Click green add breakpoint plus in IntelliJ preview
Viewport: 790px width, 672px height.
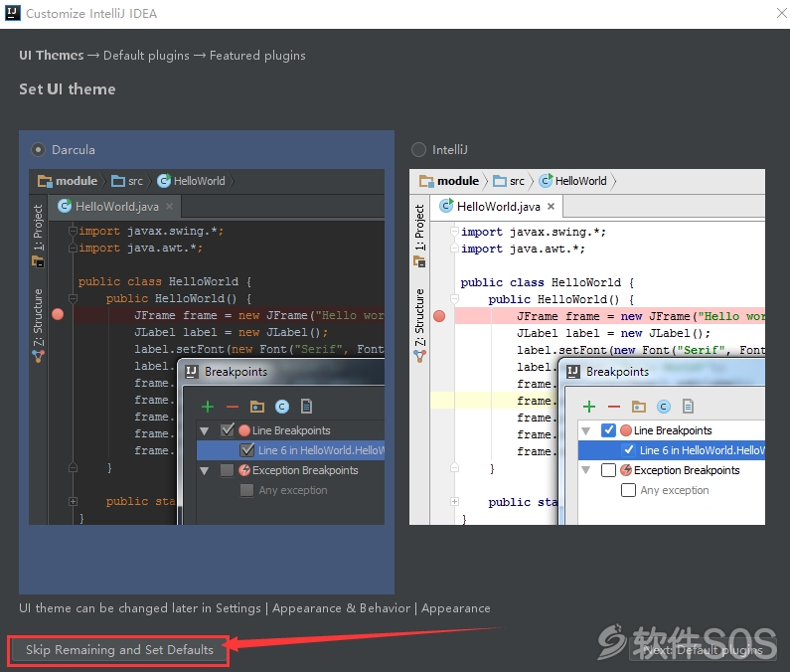pyautogui.click(x=589, y=407)
